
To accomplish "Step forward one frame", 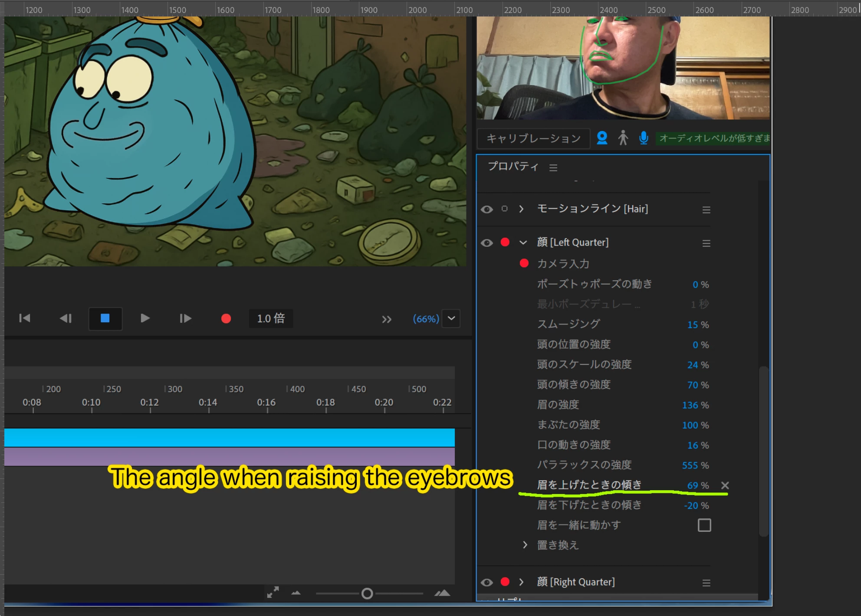I will click(x=185, y=318).
